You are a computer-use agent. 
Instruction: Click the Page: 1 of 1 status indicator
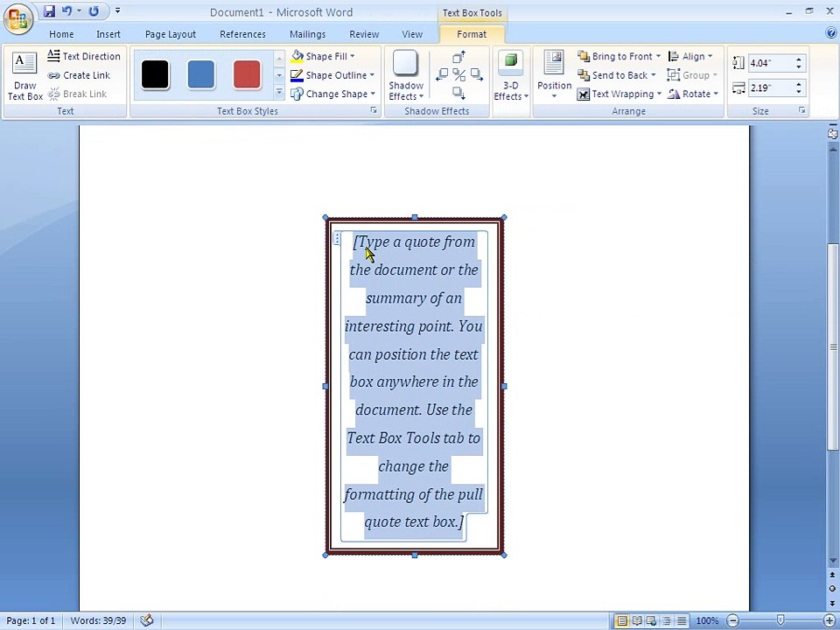point(31,621)
